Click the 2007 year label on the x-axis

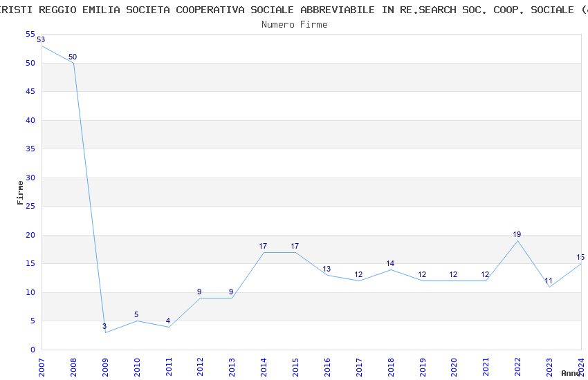[42, 368]
